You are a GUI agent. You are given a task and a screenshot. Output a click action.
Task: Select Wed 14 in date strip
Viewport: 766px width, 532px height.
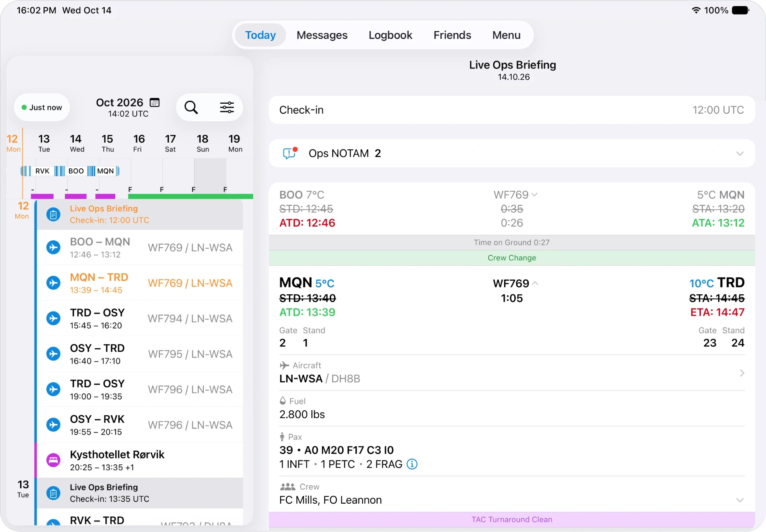pyautogui.click(x=76, y=143)
